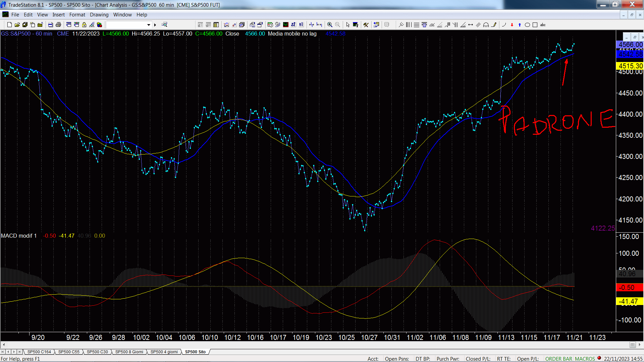This screenshot has height=362, width=644.
Task: Open the Help menu
Action: click(142, 15)
